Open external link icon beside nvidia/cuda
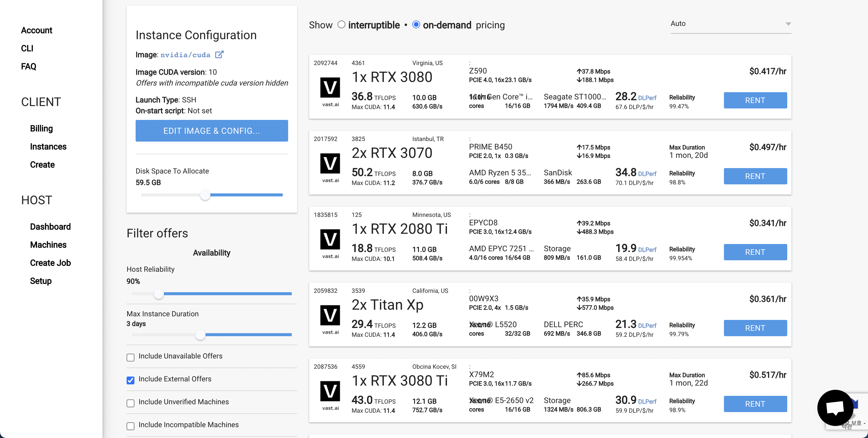 pos(219,55)
